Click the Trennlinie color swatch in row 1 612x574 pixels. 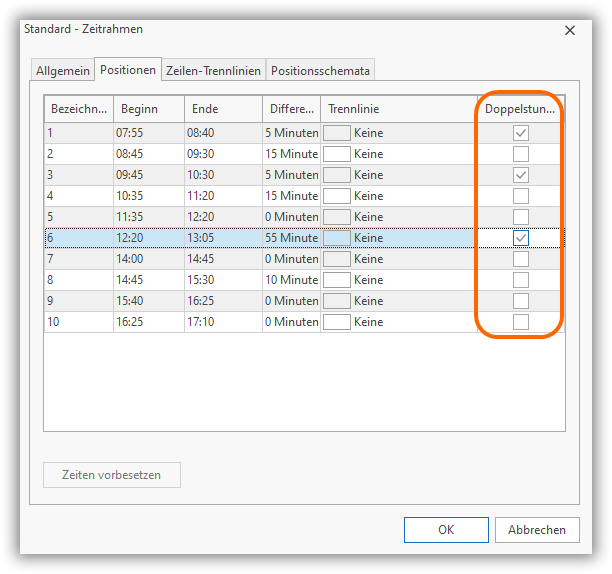coord(337,133)
